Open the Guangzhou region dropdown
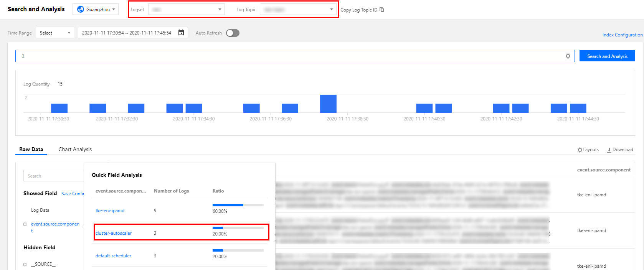644x270 pixels. [96, 9]
